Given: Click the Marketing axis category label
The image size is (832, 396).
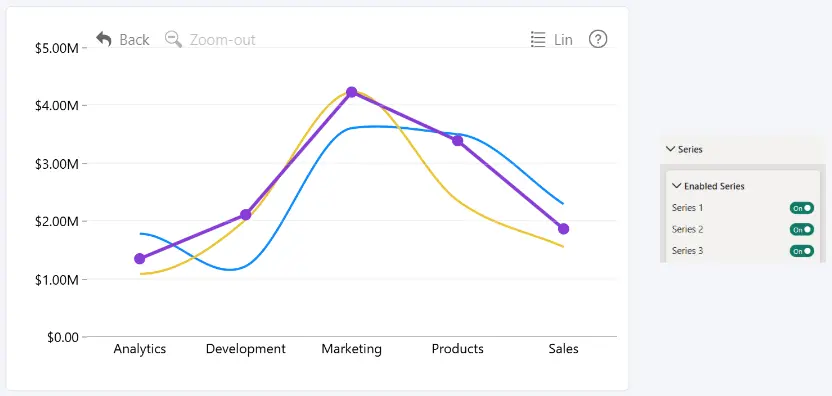Looking at the screenshot, I should (351, 349).
